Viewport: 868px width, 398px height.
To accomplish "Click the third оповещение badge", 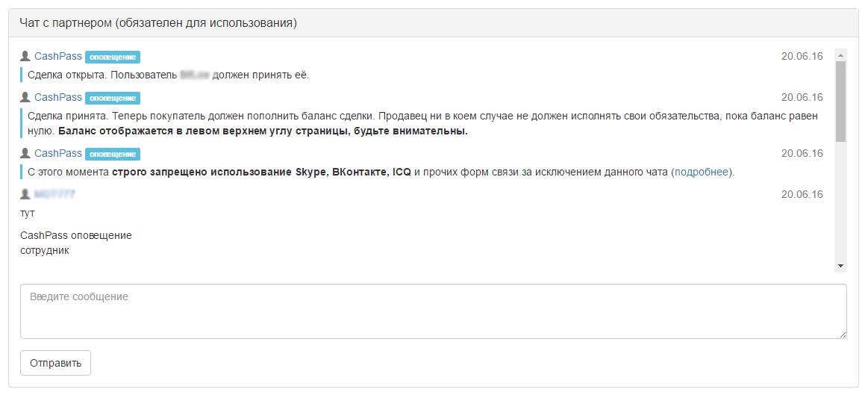I will pos(113,154).
